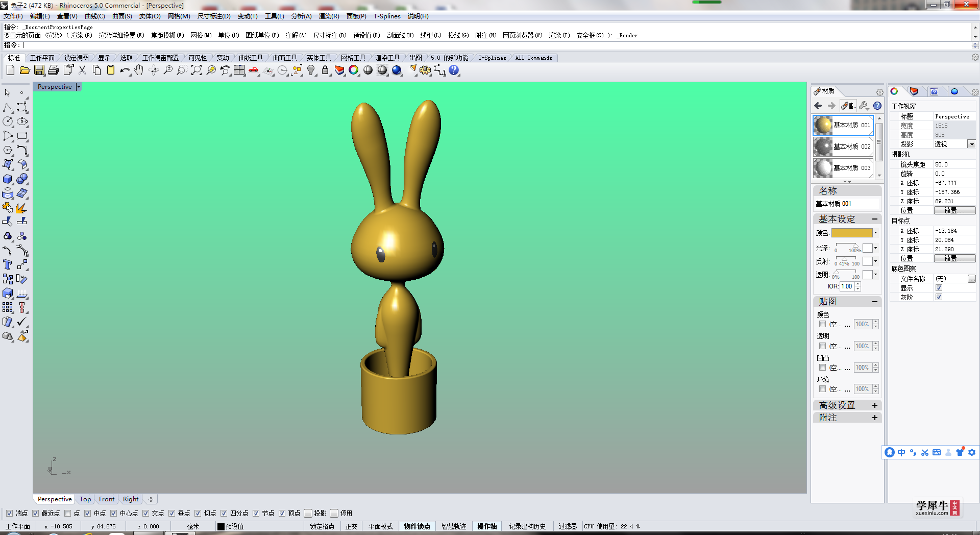
Task: Click the Paste clipboard icon
Action: point(111,70)
